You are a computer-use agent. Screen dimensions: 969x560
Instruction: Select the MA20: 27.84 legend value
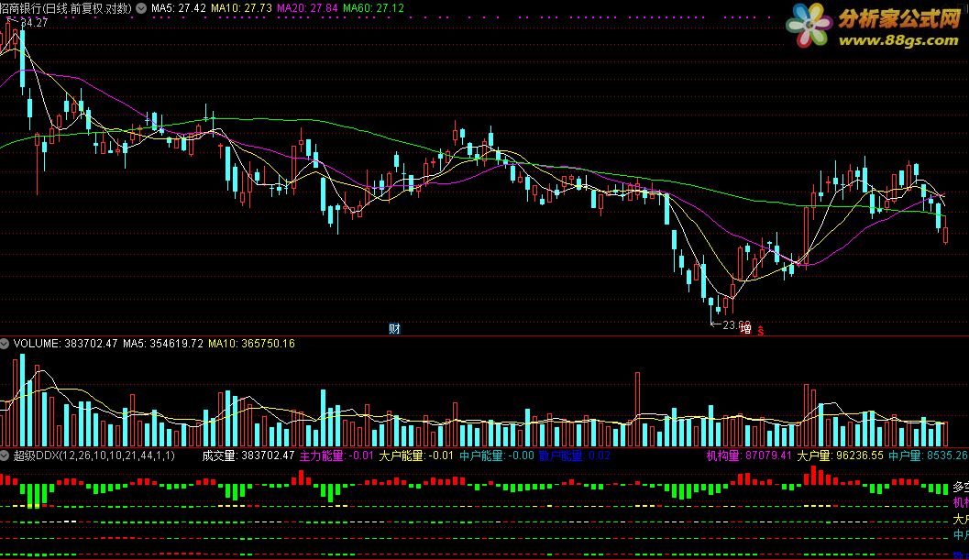[307, 8]
